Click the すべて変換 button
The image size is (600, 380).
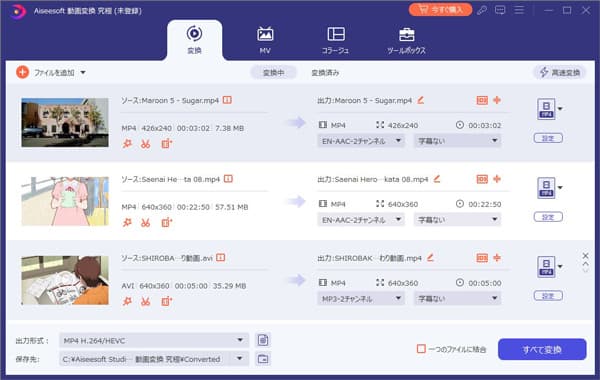pyautogui.click(x=542, y=349)
